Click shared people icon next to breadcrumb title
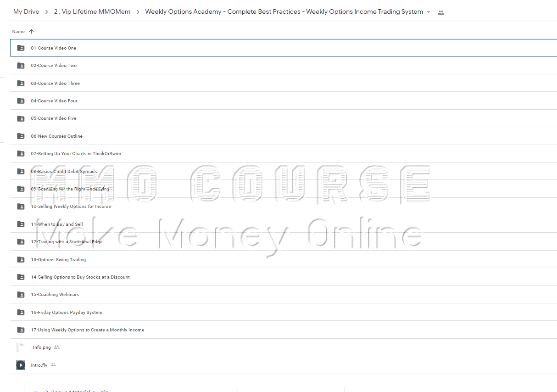The height and width of the screenshot is (392, 557). click(x=441, y=12)
